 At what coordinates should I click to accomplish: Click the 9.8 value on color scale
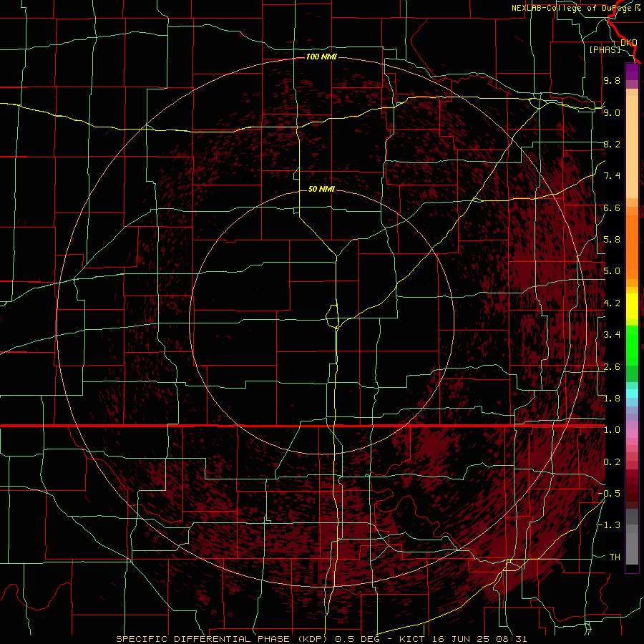coord(612,80)
